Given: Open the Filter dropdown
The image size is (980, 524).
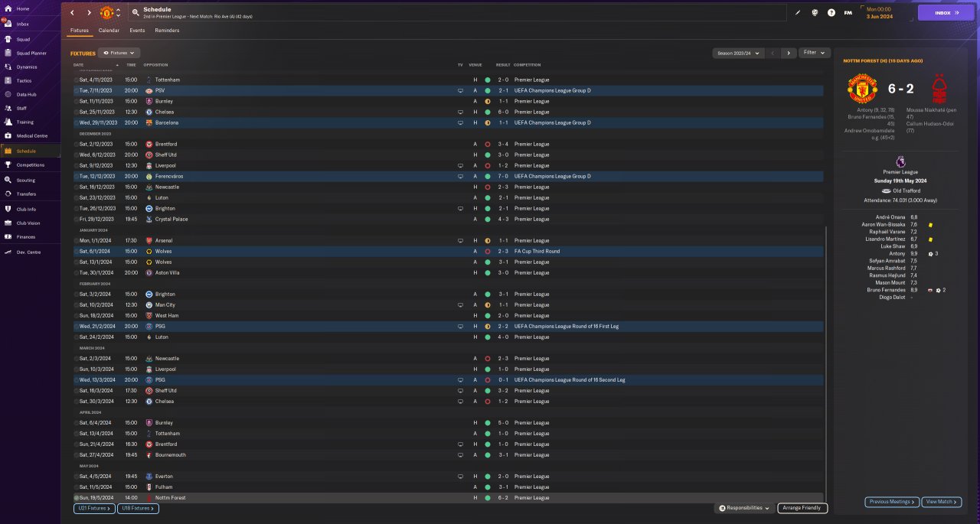Looking at the screenshot, I should click(815, 53).
